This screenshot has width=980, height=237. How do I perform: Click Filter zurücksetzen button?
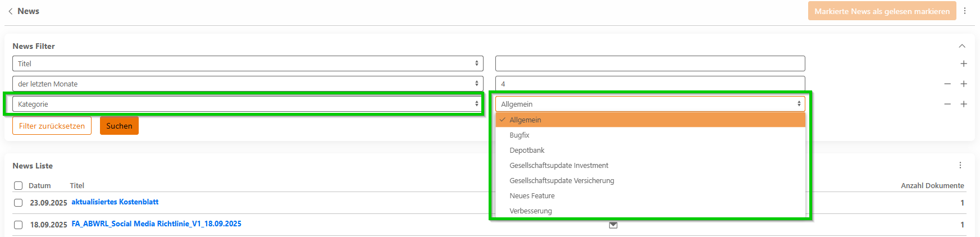52,126
